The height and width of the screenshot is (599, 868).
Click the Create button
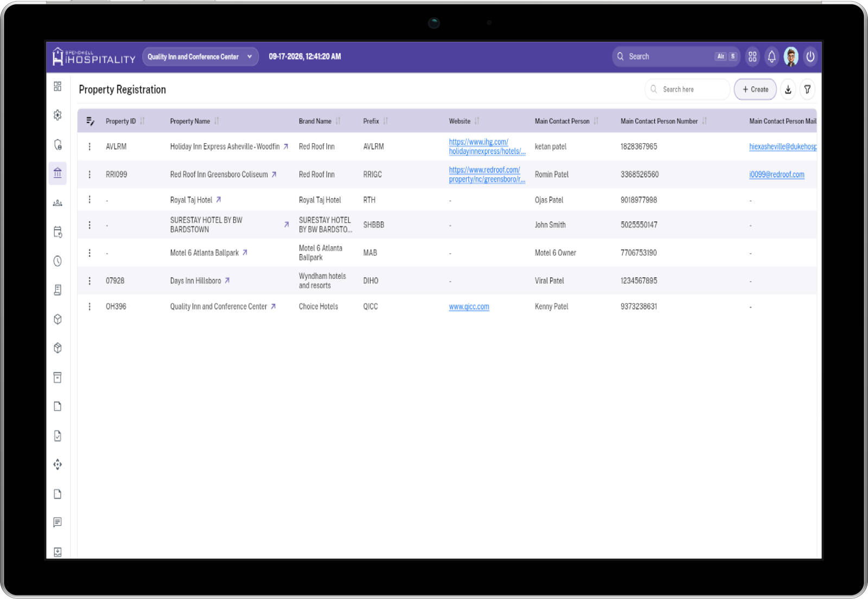click(x=755, y=90)
